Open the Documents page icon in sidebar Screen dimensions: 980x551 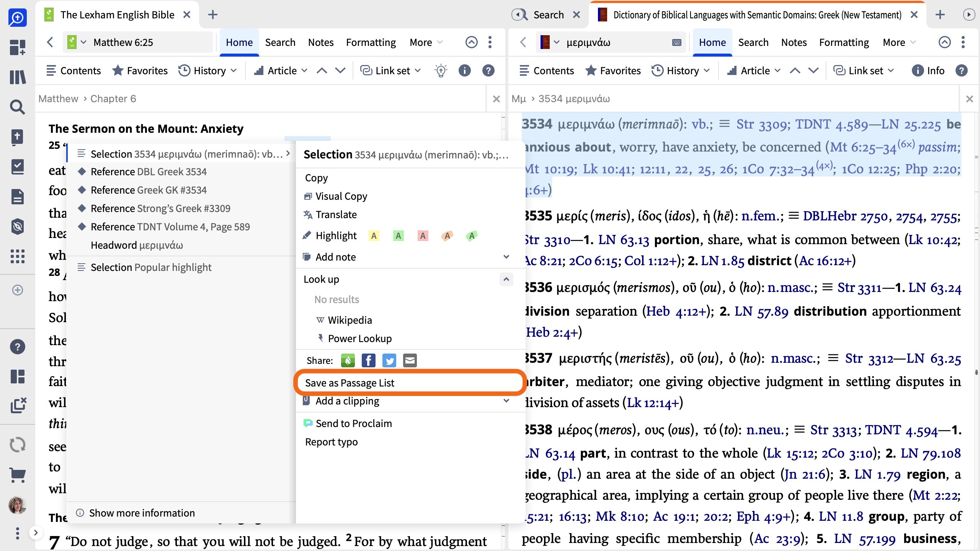tap(18, 197)
